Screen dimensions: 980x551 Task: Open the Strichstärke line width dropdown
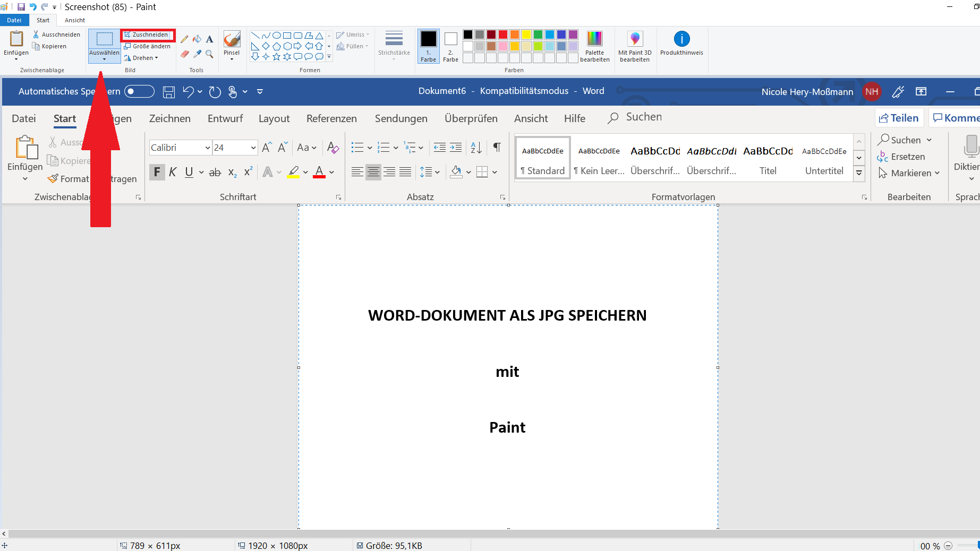click(x=394, y=46)
